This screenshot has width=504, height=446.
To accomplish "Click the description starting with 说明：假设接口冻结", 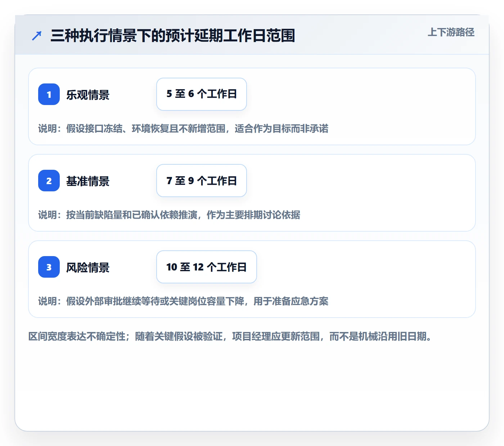I will coord(183,129).
